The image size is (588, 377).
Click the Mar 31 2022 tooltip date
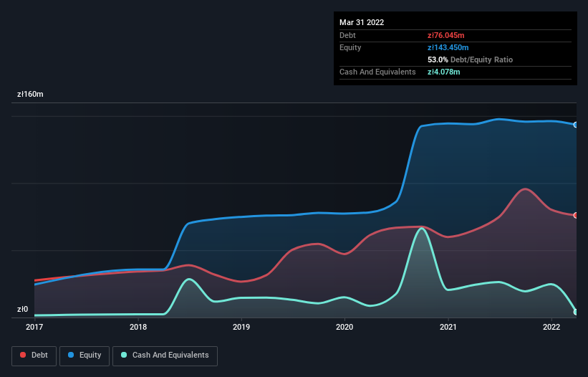coord(362,22)
